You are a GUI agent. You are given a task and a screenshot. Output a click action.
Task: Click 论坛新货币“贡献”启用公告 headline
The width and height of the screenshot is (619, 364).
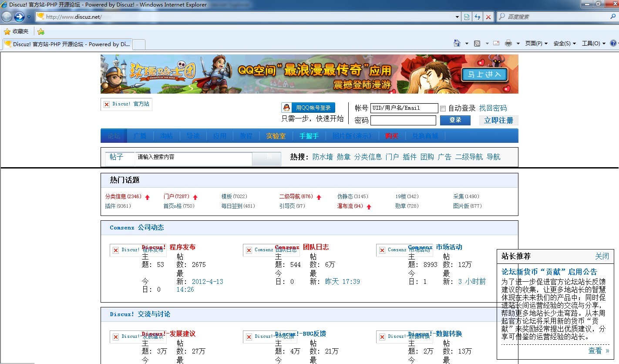pyautogui.click(x=549, y=272)
